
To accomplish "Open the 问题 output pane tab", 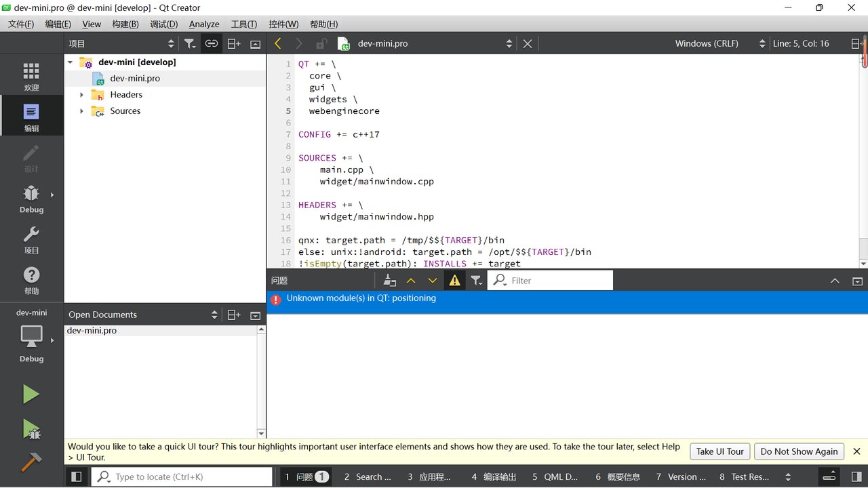I will coord(307,476).
